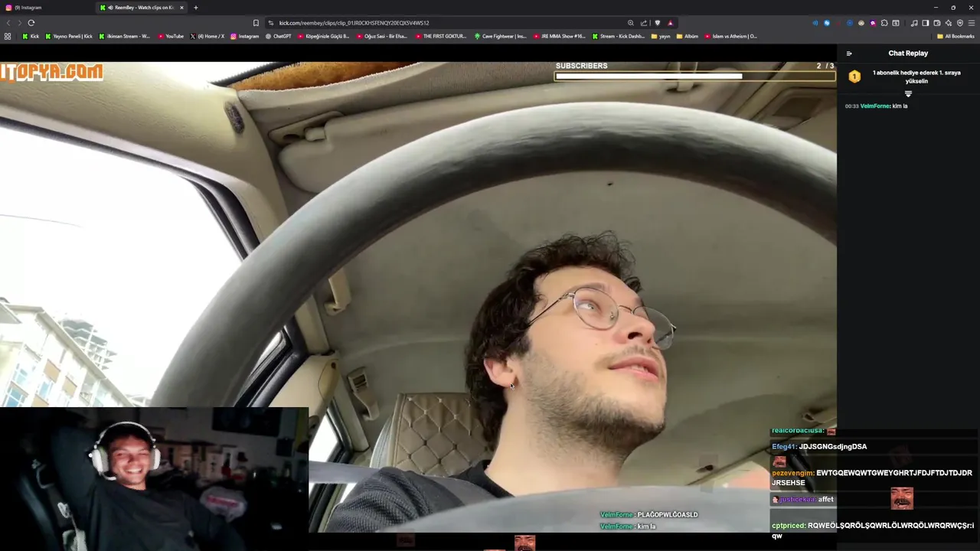This screenshot has width=980, height=551.
Task: Open the extensions puzzle piece menu
Action: pos(884,23)
